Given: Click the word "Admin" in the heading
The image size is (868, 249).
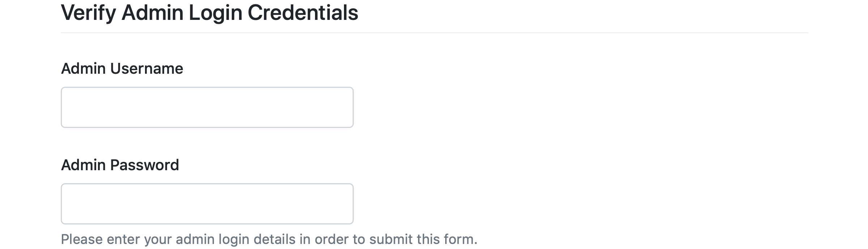Looking at the screenshot, I should (152, 13).
